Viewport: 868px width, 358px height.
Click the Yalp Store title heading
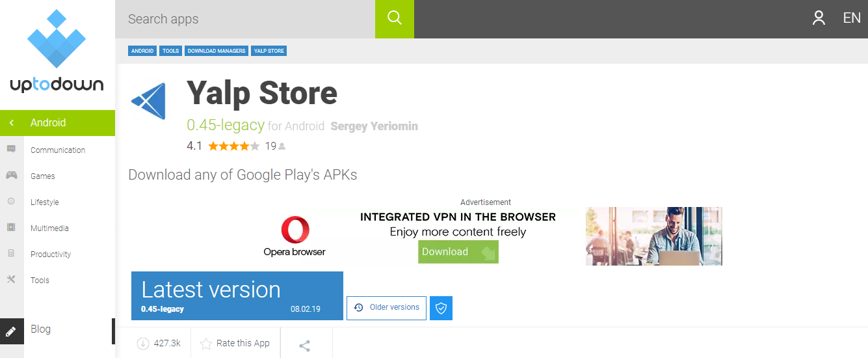click(262, 93)
